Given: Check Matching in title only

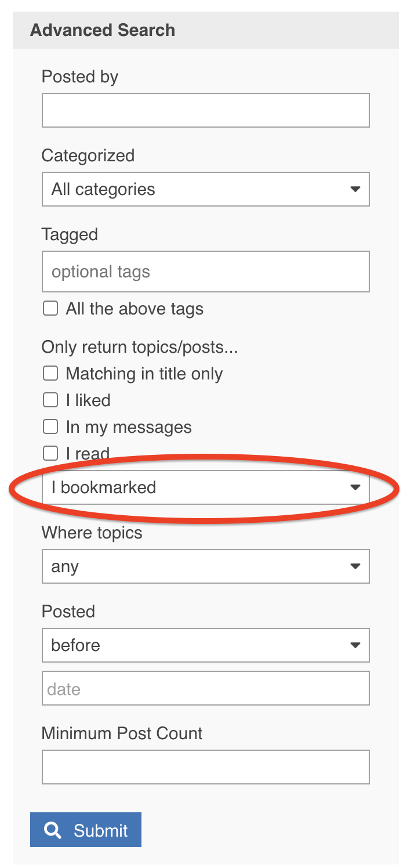Looking at the screenshot, I should tap(50, 373).
